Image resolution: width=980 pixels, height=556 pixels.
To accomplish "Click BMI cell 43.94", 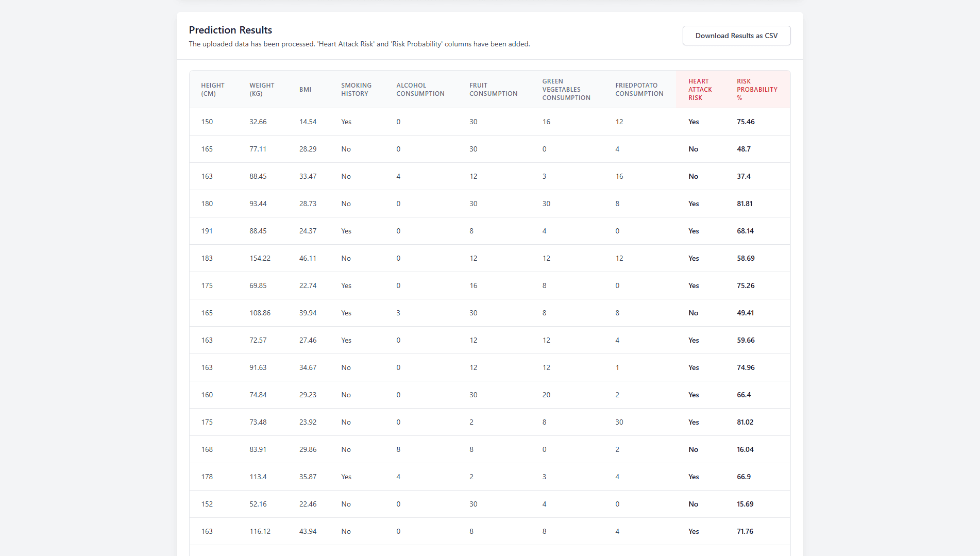I will click(x=308, y=532).
